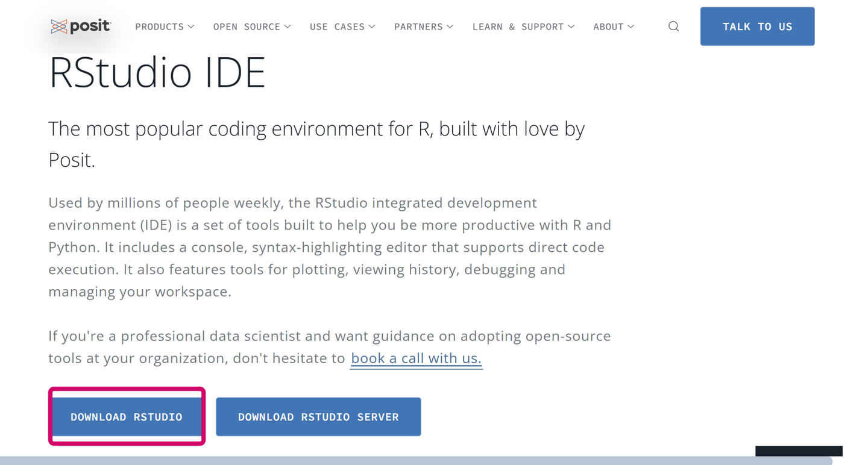Expand the Learn & Support chevron
868x465 pixels.
(571, 27)
